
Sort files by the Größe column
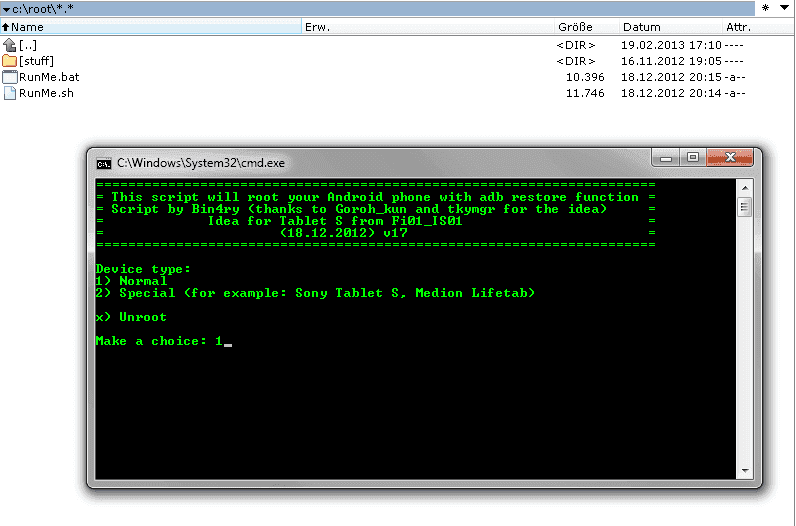586,27
